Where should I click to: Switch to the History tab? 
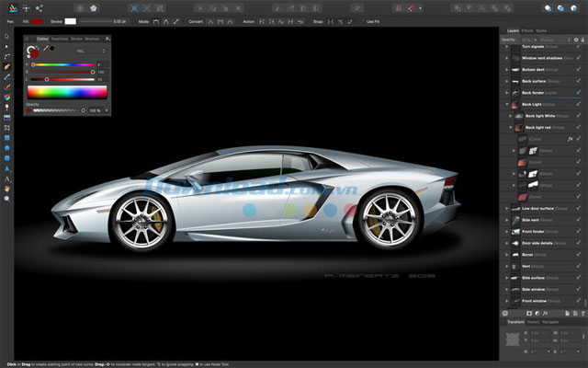[533, 322]
